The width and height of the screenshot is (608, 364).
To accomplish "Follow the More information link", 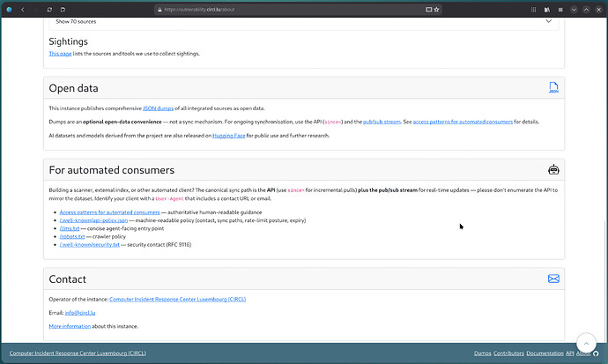I will tap(70, 326).
